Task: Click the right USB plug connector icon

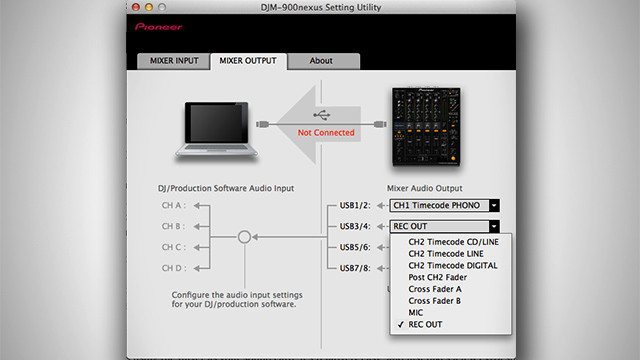Action: (380, 124)
